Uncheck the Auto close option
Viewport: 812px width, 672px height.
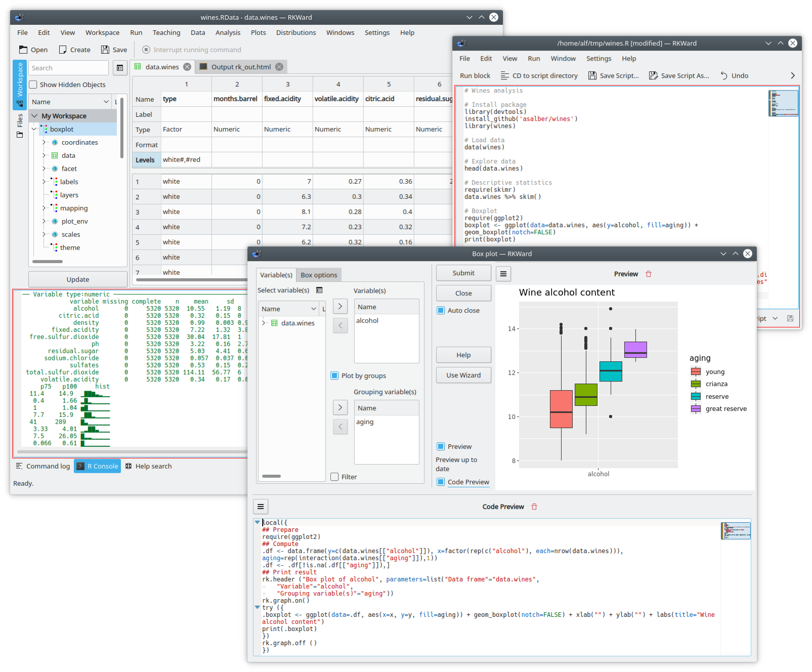point(441,310)
